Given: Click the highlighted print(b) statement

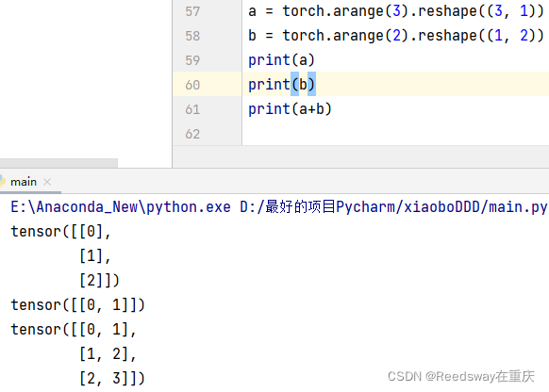Looking at the screenshot, I should 281,85.
